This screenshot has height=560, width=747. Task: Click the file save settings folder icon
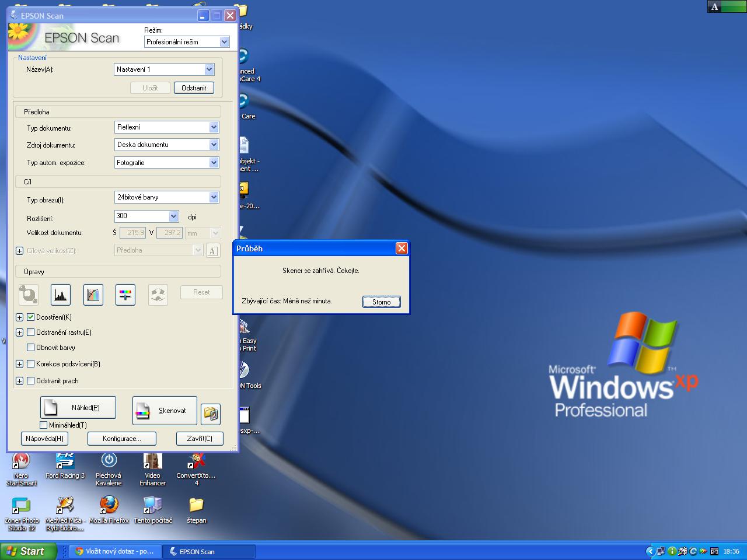point(211,414)
